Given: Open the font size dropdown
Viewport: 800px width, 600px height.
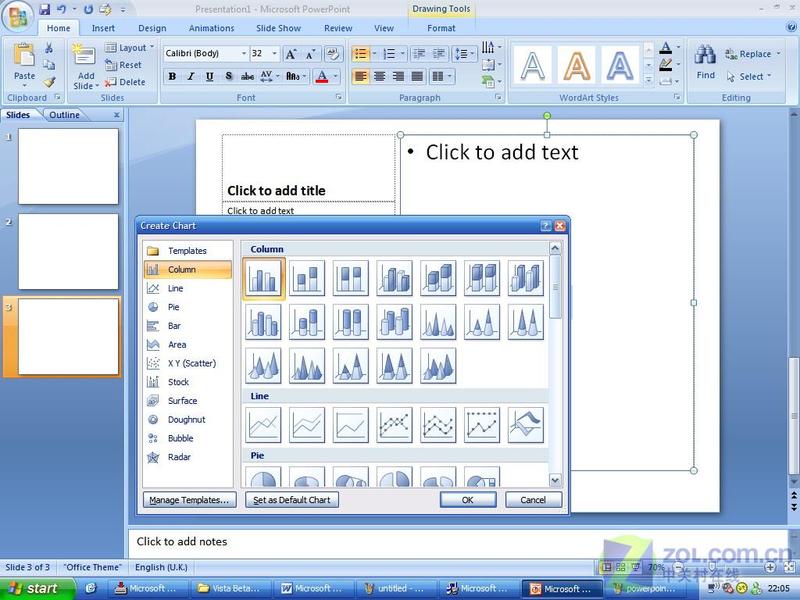Looking at the screenshot, I should point(274,53).
